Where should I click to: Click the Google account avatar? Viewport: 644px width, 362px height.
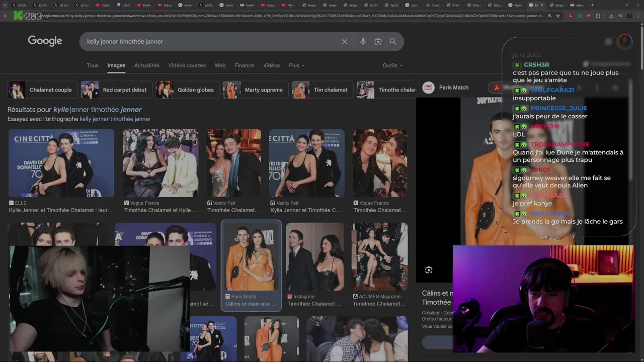(x=624, y=41)
